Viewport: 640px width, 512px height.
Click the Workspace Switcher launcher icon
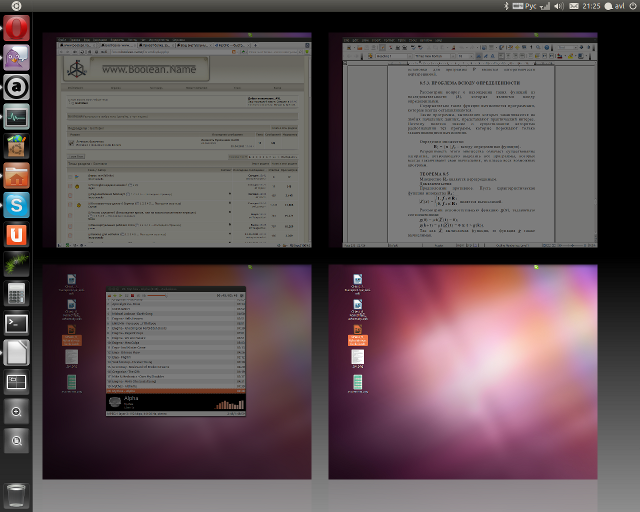point(17,381)
